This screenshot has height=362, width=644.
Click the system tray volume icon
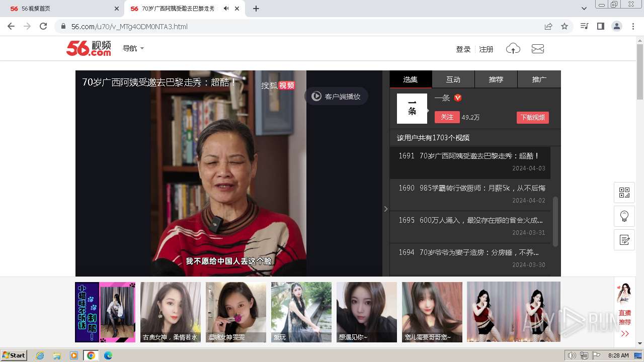point(572,355)
